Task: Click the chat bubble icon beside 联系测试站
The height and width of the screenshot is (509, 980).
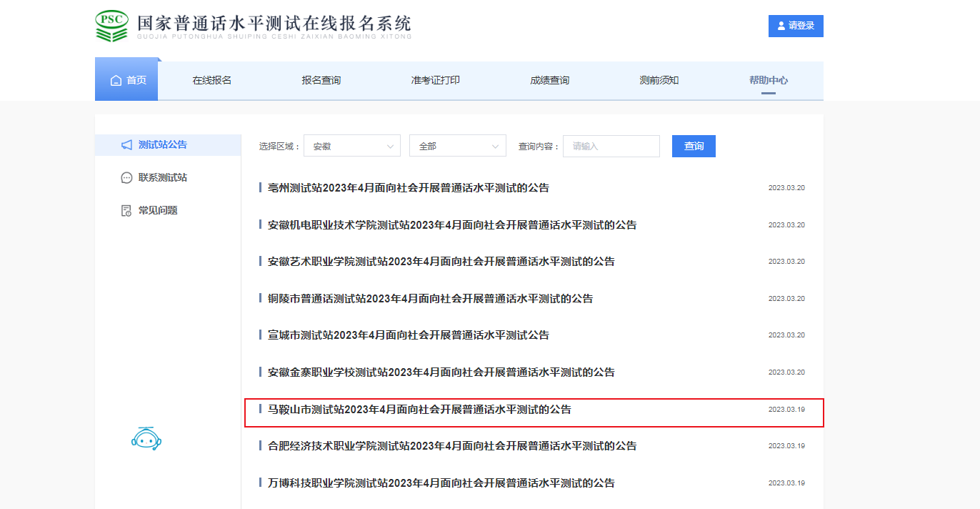Action: tap(126, 178)
